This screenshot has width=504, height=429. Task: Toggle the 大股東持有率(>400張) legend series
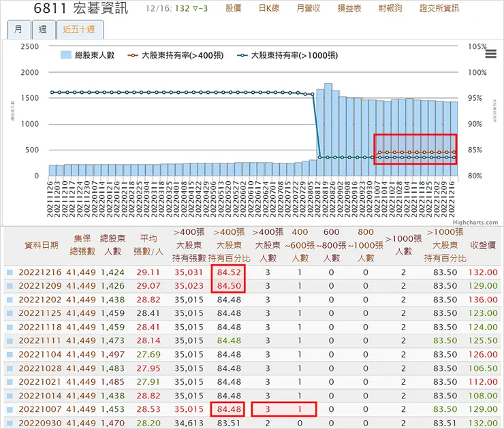(x=176, y=55)
